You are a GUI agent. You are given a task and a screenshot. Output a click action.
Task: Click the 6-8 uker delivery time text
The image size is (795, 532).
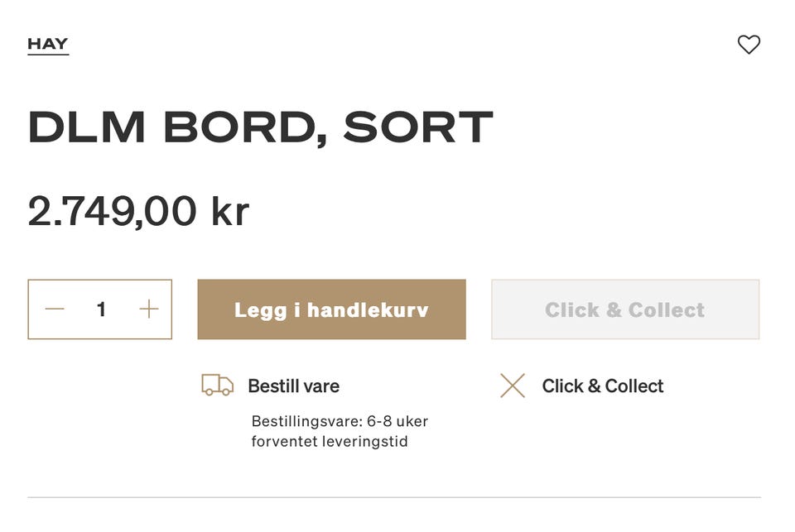(x=340, y=430)
